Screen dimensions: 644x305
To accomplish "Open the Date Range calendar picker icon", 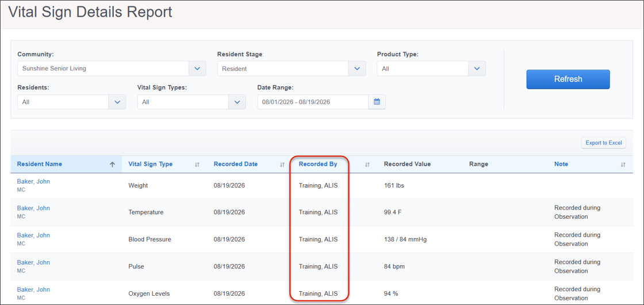I will tap(377, 102).
